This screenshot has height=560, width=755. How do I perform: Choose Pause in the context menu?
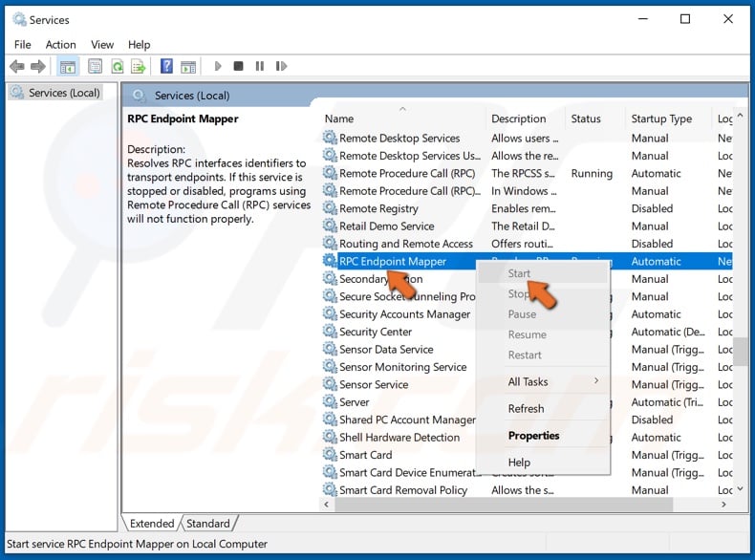click(x=543, y=314)
